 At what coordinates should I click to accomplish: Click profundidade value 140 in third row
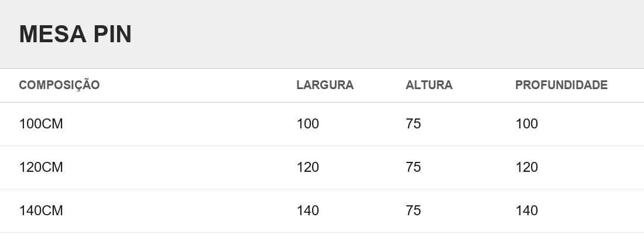[x=526, y=211]
